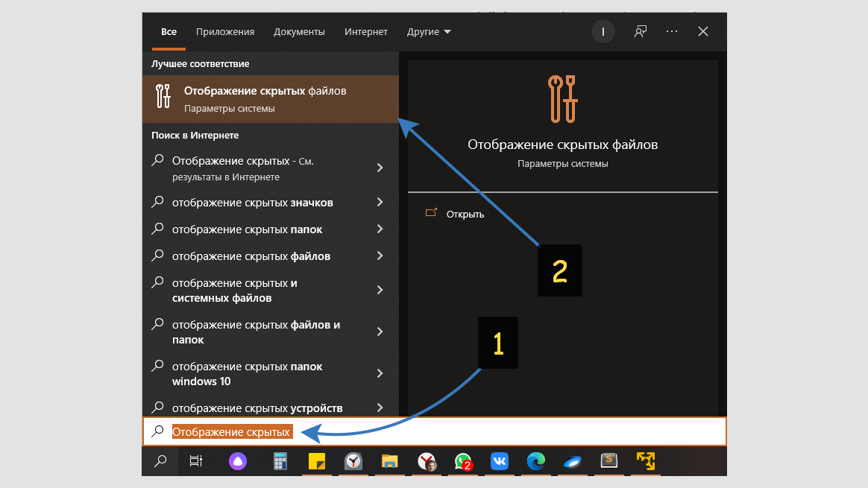Select suggestion отображение скрытых значков

coord(271,203)
